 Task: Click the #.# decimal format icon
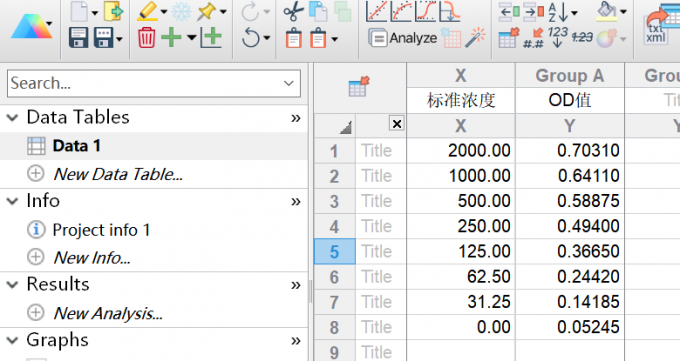pyautogui.click(x=533, y=38)
